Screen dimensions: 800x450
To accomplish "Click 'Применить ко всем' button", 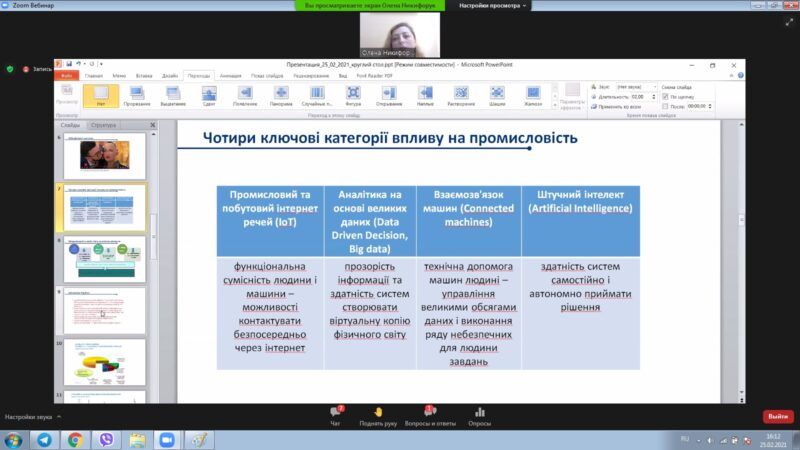I will click(x=620, y=105).
